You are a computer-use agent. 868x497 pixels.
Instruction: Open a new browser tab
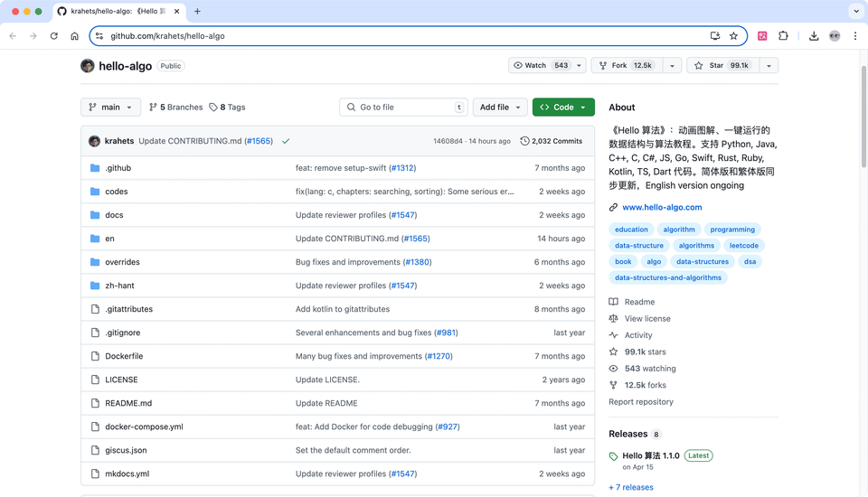coord(197,12)
